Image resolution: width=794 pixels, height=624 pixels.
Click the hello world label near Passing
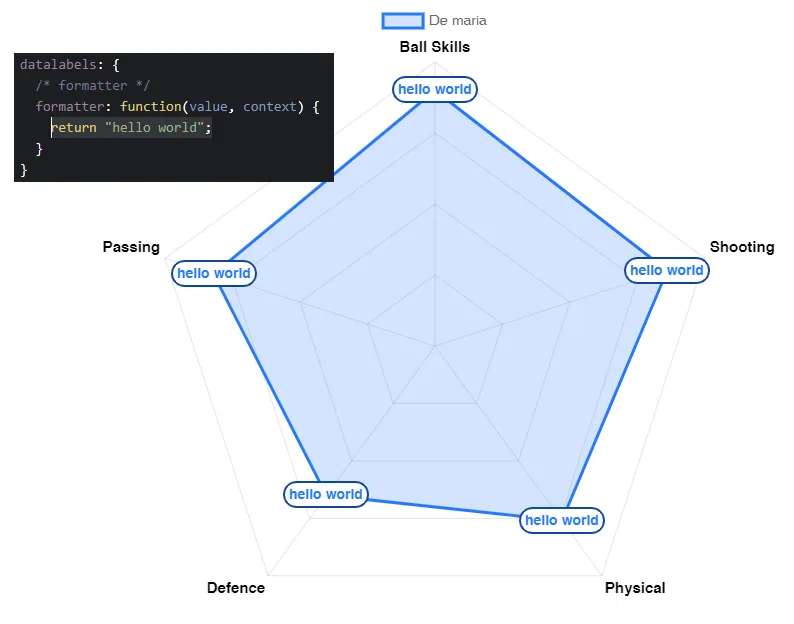(214, 274)
